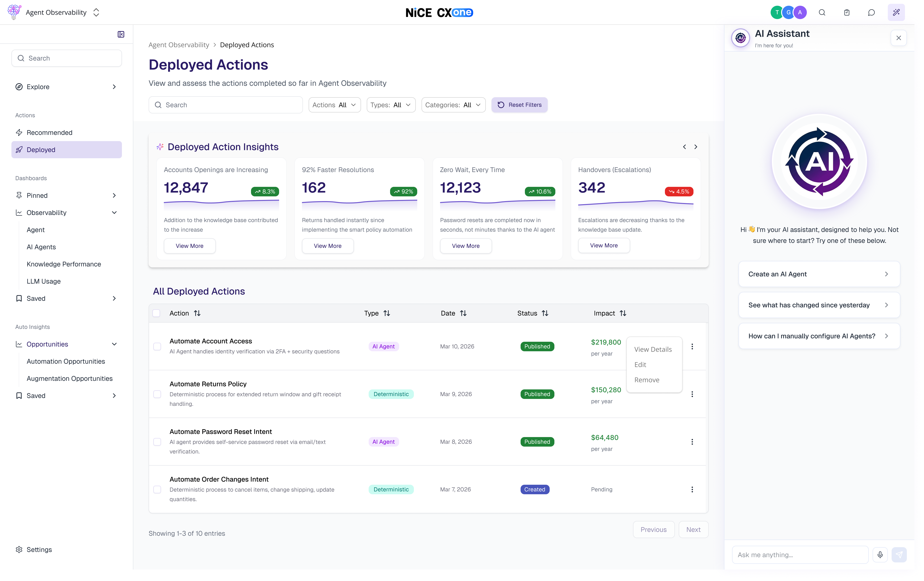Open the Types filter dropdown
Image resolution: width=924 pixels, height=581 pixels.
(x=391, y=105)
